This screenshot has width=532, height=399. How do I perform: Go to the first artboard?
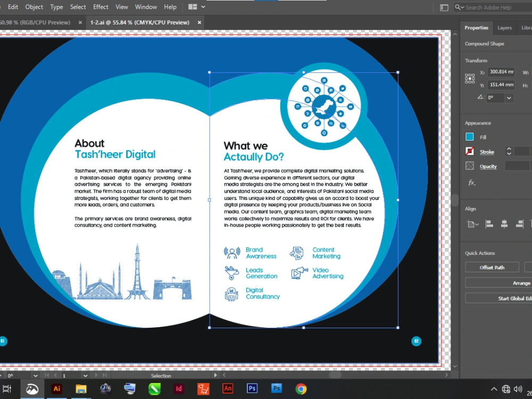coord(46,375)
